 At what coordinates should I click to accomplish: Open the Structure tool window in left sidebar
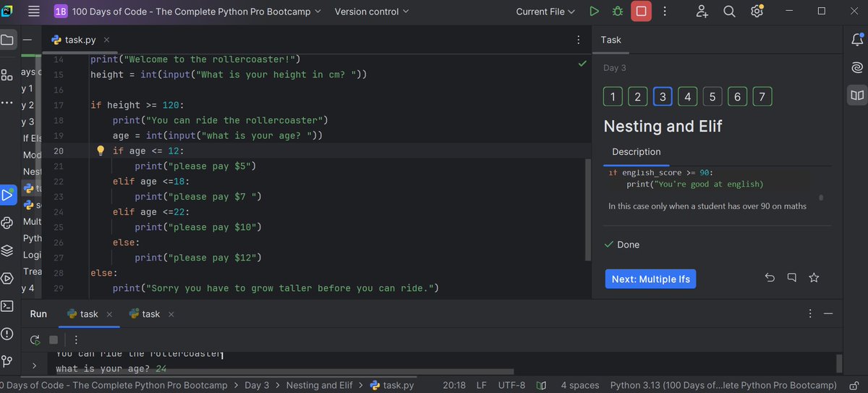(x=7, y=75)
